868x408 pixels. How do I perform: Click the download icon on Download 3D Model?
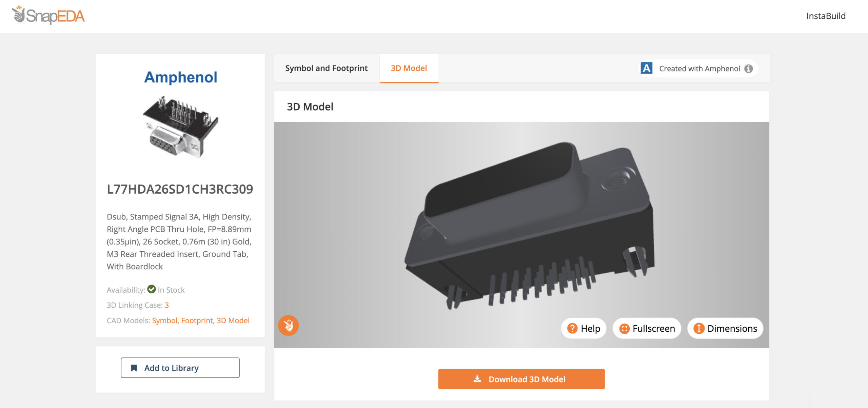[x=478, y=379]
